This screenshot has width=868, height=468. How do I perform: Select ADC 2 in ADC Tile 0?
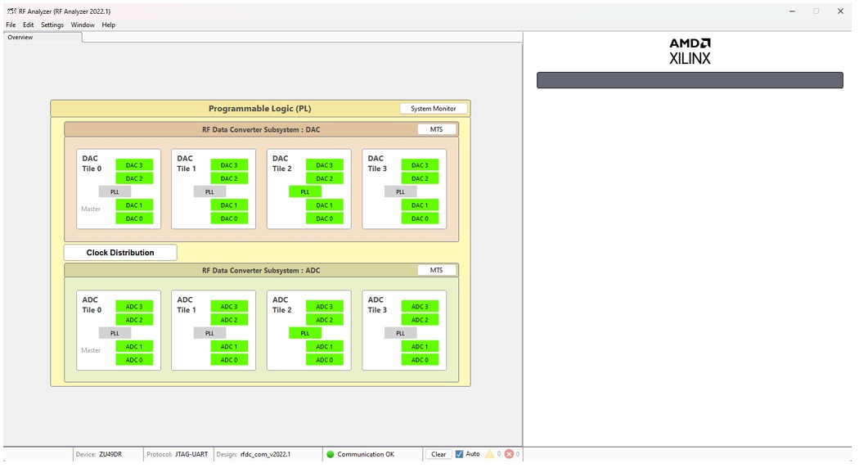tap(134, 320)
